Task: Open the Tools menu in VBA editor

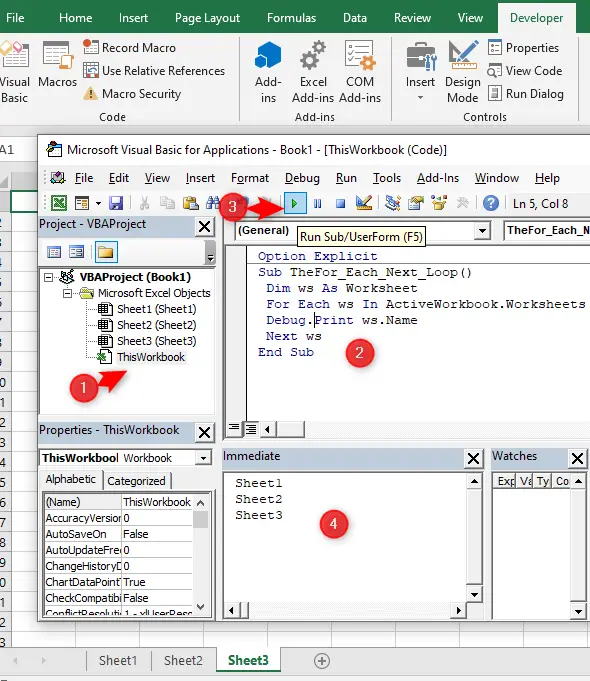Action: click(x=387, y=178)
